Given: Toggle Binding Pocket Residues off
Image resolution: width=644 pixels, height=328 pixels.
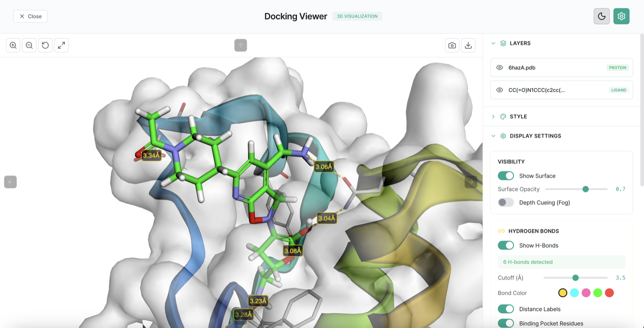Looking at the screenshot, I should tap(506, 324).
